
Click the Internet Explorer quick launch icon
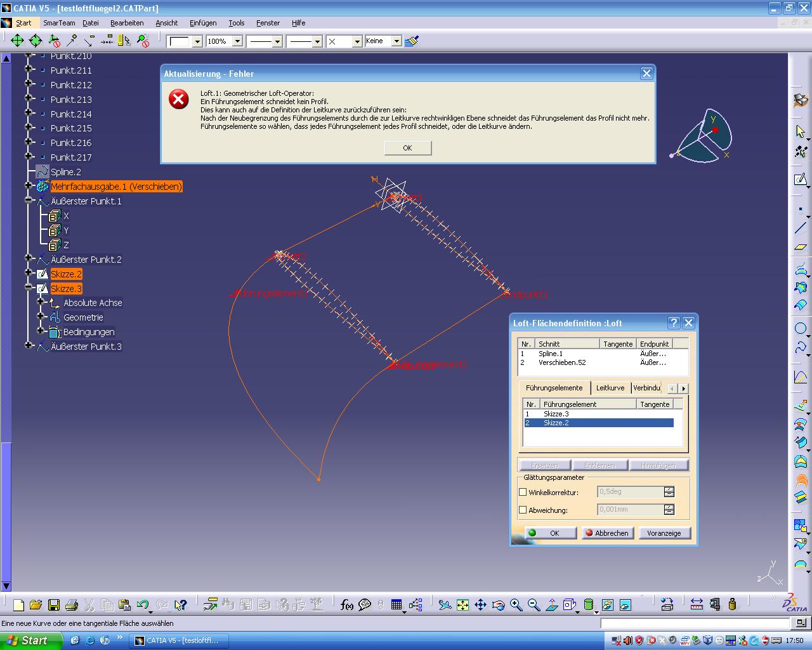tap(89, 640)
